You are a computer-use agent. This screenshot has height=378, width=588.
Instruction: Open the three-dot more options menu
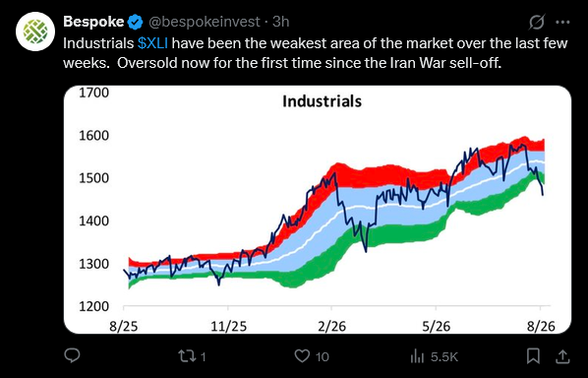click(x=562, y=22)
